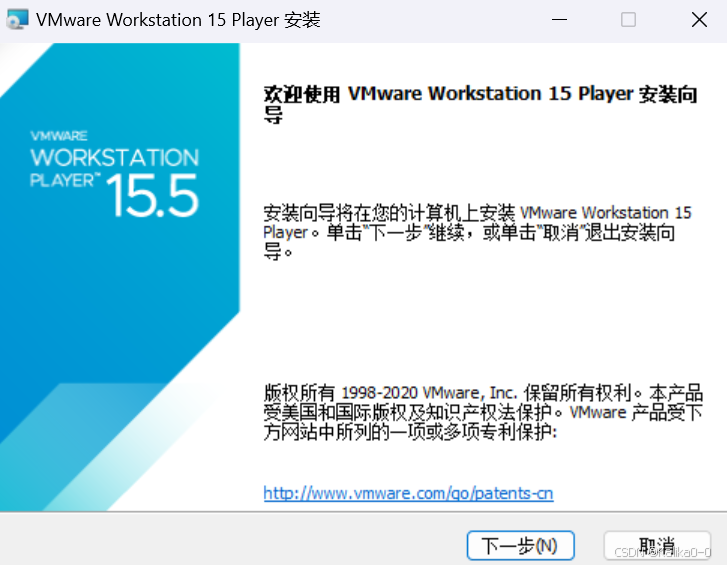Click the disabled maximize button in title bar
Image resolution: width=727 pixels, height=565 pixels.
(628, 19)
